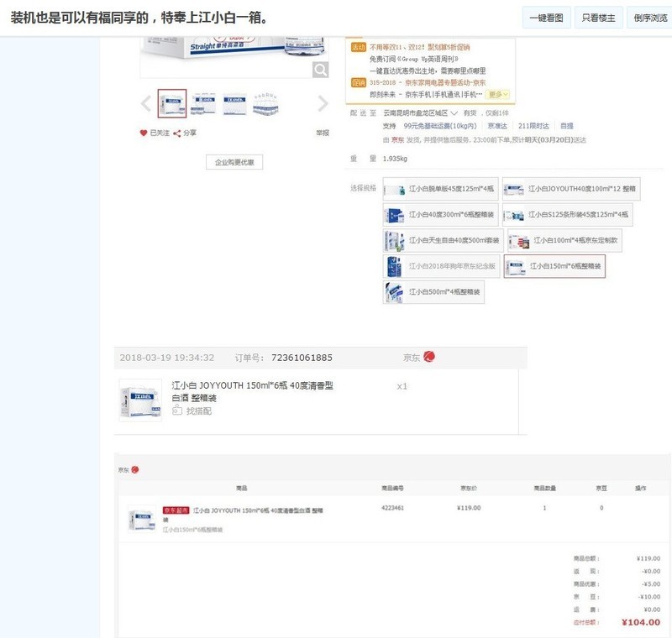The width and height of the screenshot is (672, 638).
Task: Click the order number 72361061885
Action: [302, 358]
